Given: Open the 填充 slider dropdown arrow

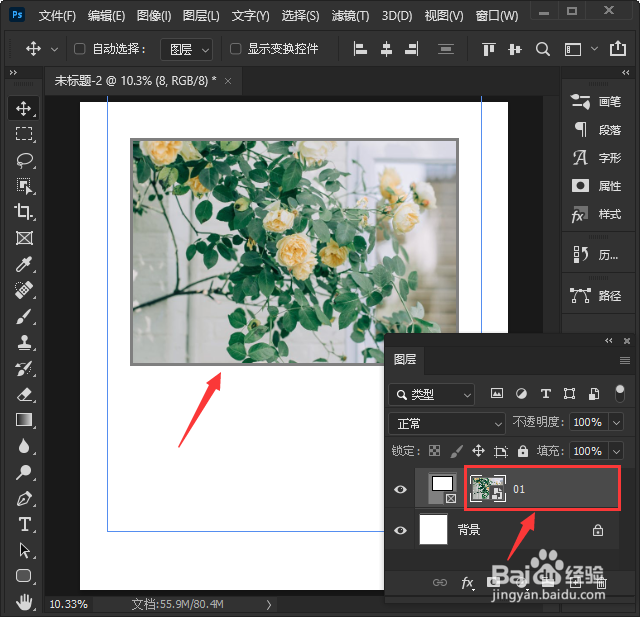Looking at the screenshot, I should [x=616, y=451].
